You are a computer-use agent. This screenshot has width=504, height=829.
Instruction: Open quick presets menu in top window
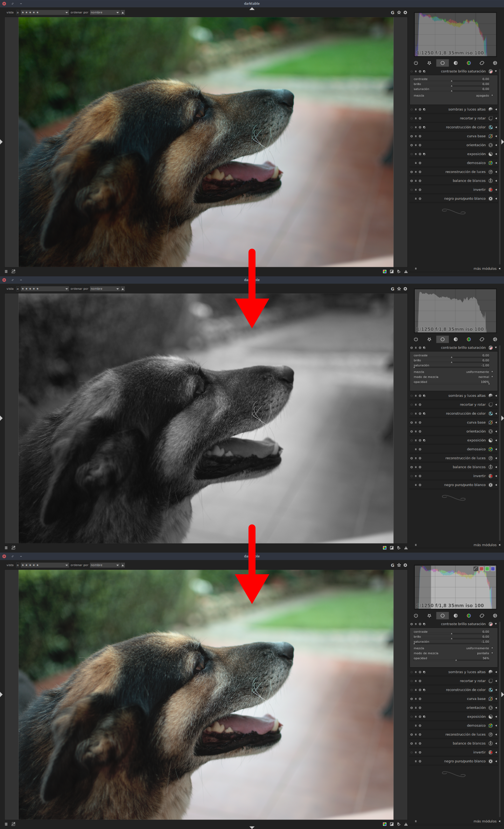coord(6,272)
